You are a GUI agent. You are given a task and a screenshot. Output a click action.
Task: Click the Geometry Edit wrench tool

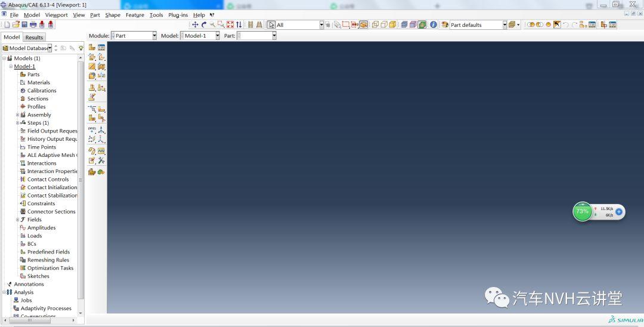[101, 160]
